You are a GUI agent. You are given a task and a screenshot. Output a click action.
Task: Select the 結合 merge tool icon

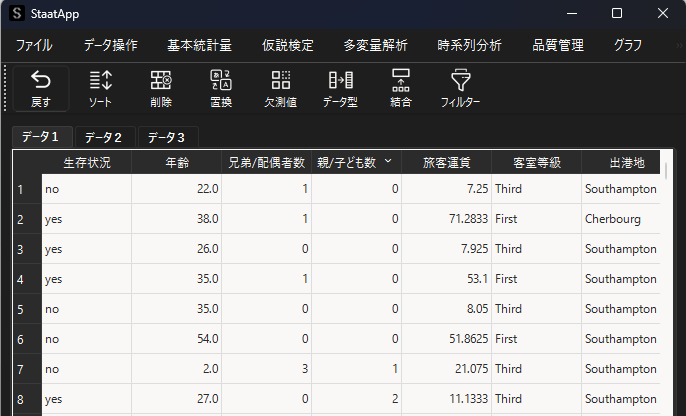pyautogui.click(x=401, y=87)
